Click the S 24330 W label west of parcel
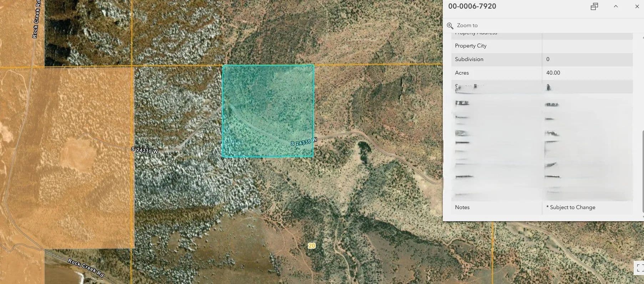The image size is (644, 284). (144, 150)
